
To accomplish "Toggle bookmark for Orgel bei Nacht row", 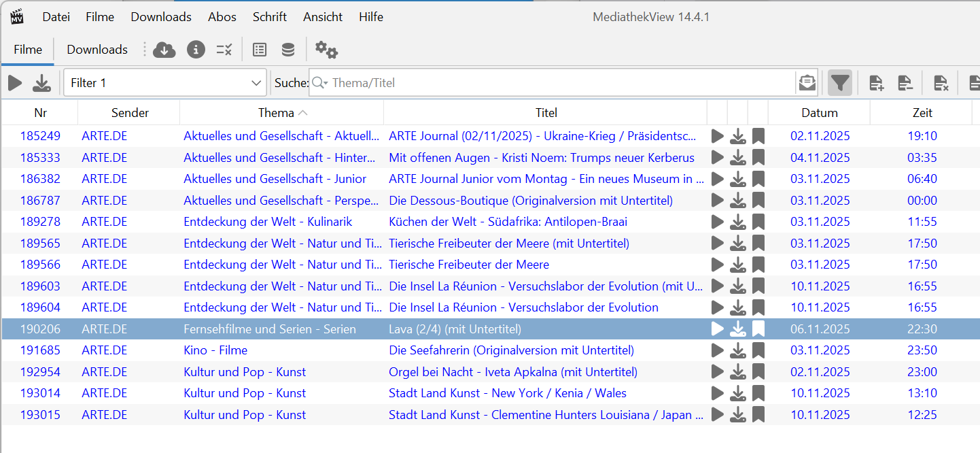I will [758, 372].
